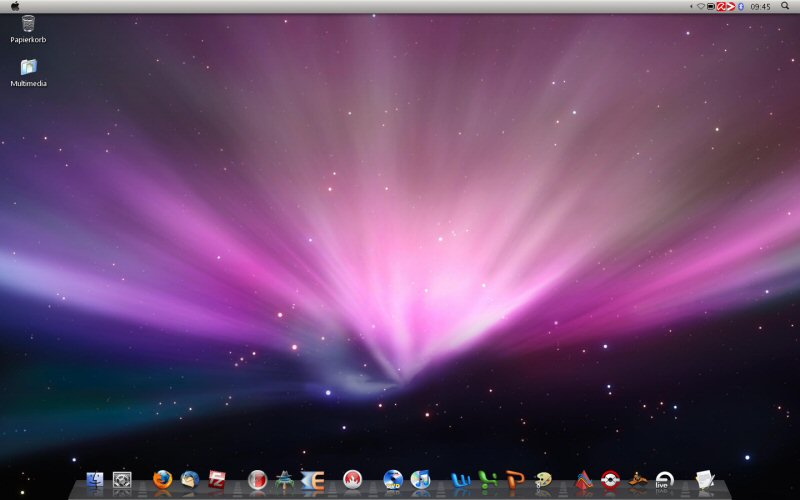The height and width of the screenshot is (500, 800).
Task: Open Finder from the dock
Action: coord(96,480)
